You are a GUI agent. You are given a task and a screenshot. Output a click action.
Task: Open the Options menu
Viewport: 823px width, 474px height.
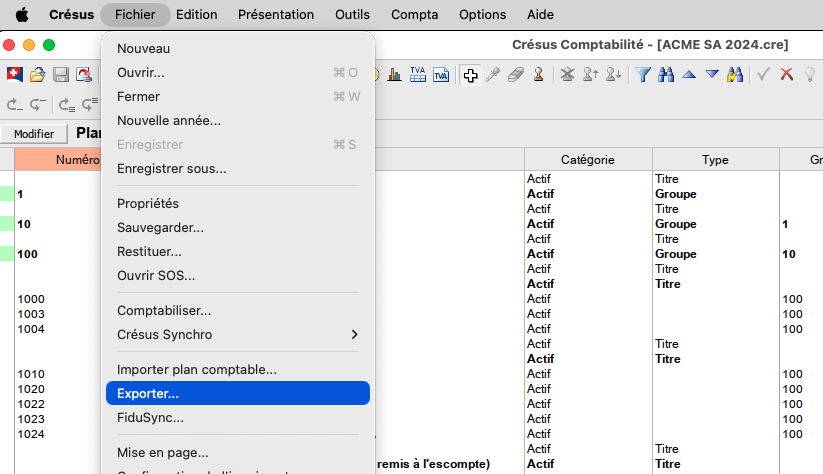[482, 15]
